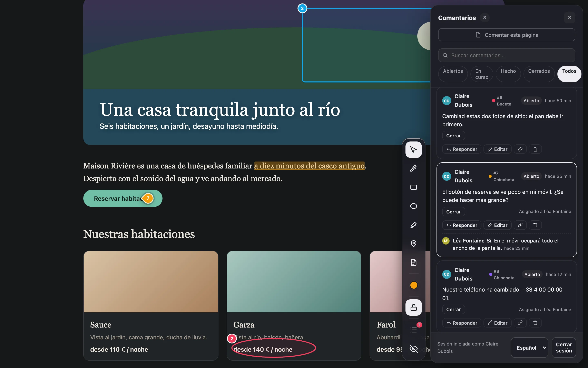
Task: Copy link icon for comment #8
Action: 520,323
